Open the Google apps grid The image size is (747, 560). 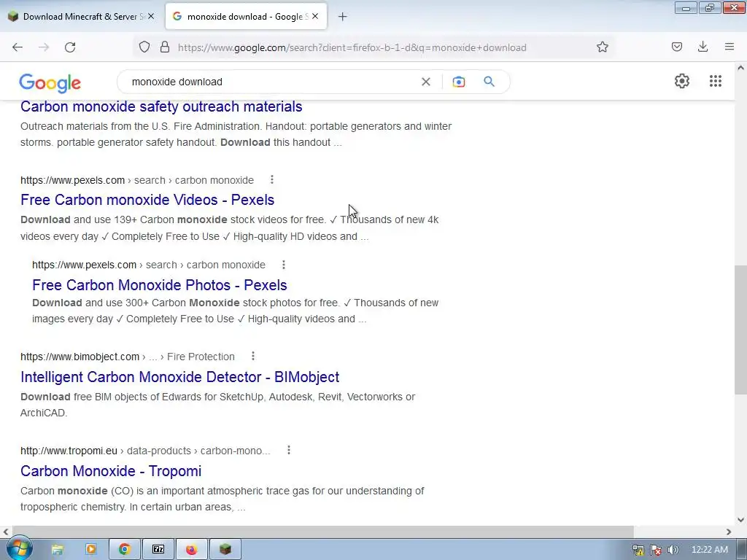pyautogui.click(x=715, y=81)
